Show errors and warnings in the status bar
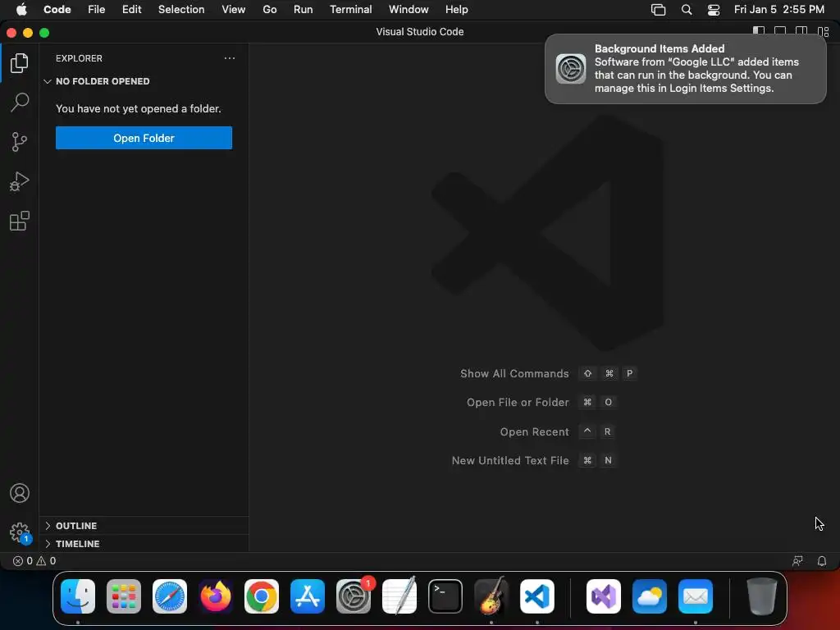The width and height of the screenshot is (840, 630). (34, 561)
